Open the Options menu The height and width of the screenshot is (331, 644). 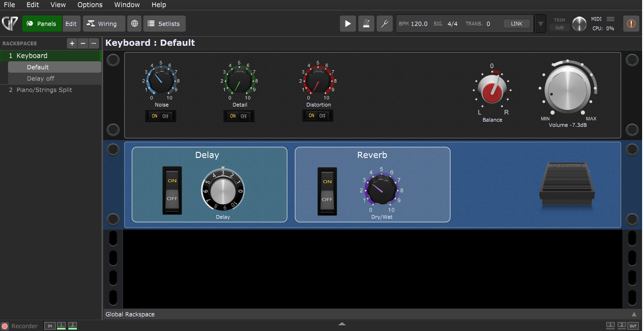[90, 5]
